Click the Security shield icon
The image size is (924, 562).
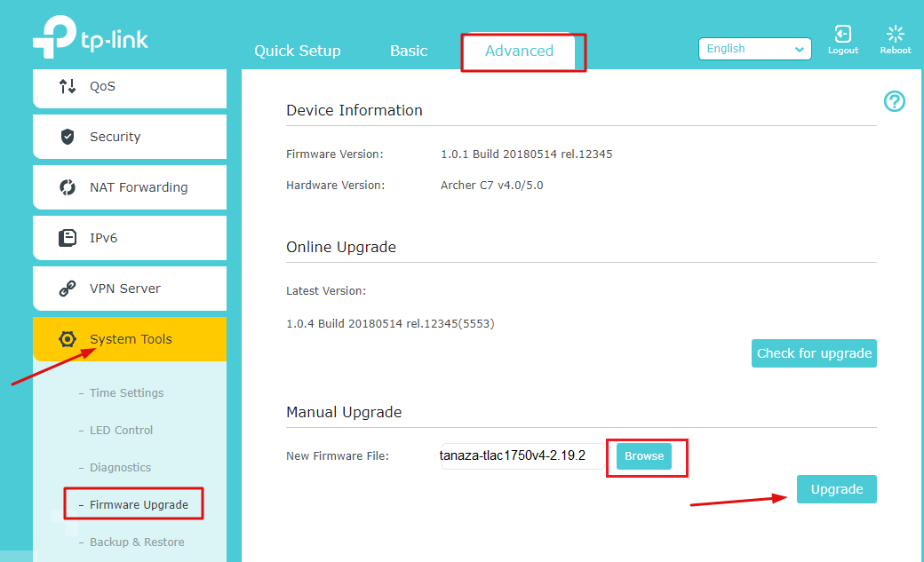pyautogui.click(x=68, y=137)
